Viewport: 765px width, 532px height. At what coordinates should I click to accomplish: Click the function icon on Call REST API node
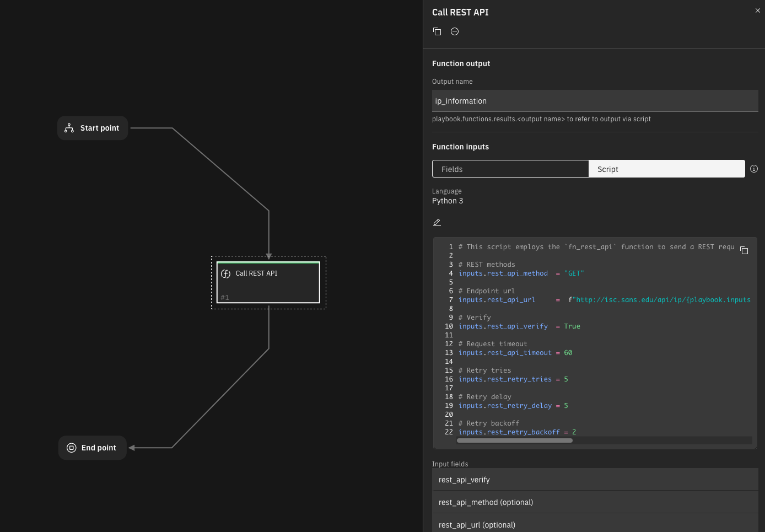tap(225, 273)
